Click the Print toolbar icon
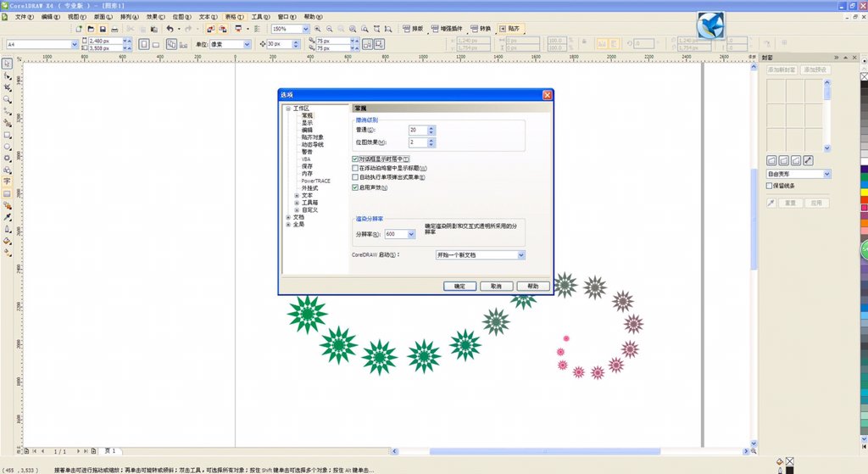Image resolution: width=868 pixels, height=474 pixels. point(114,29)
